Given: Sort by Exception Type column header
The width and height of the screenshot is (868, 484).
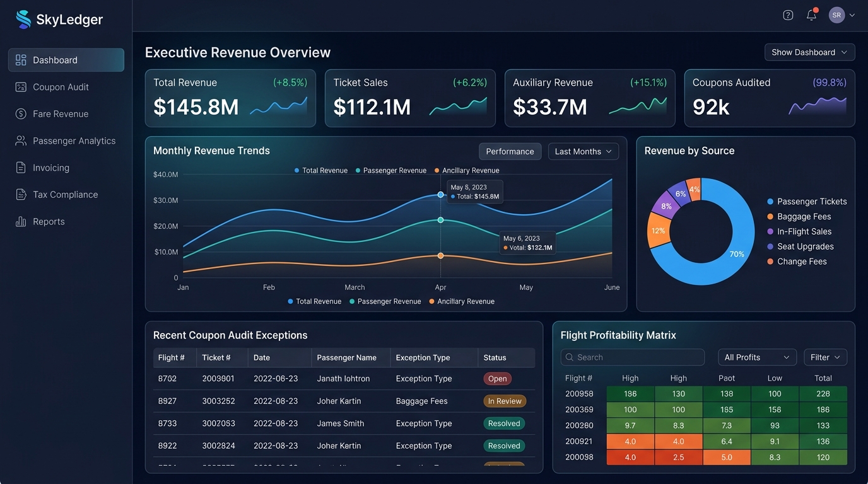Looking at the screenshot, I should pyautogui.click(x=423, y=357).
